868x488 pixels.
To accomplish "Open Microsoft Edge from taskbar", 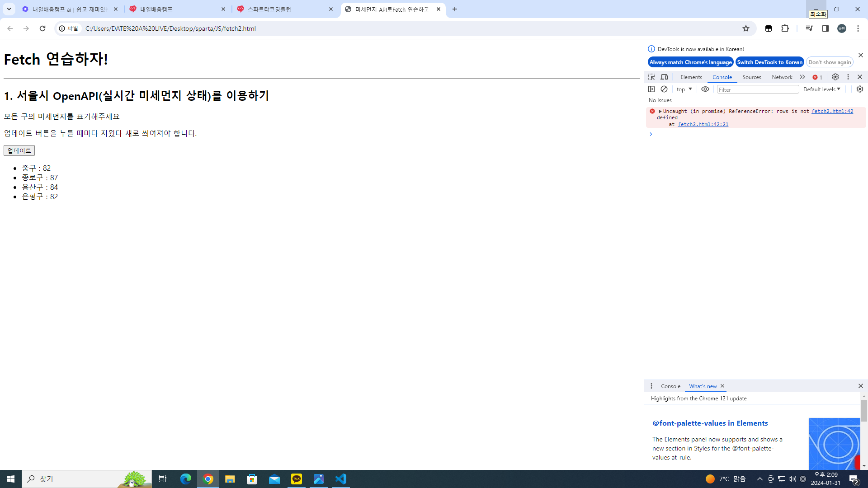I will coord(186,479).
